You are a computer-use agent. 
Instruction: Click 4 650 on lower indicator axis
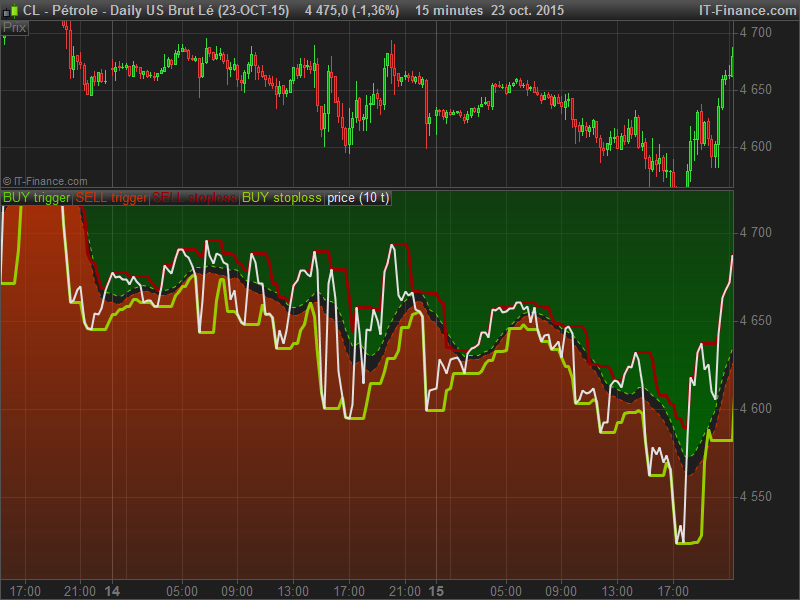click(x=756, y=321)
